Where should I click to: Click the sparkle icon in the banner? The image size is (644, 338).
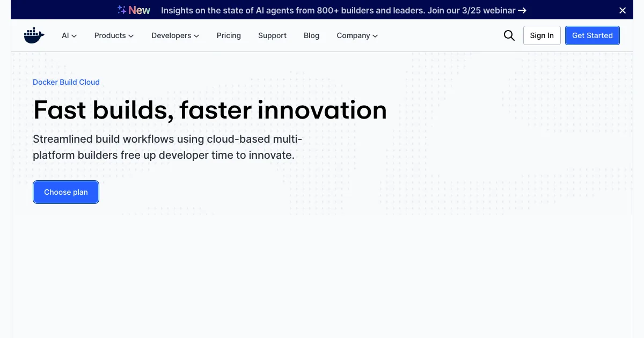click(x=122, y=10)
